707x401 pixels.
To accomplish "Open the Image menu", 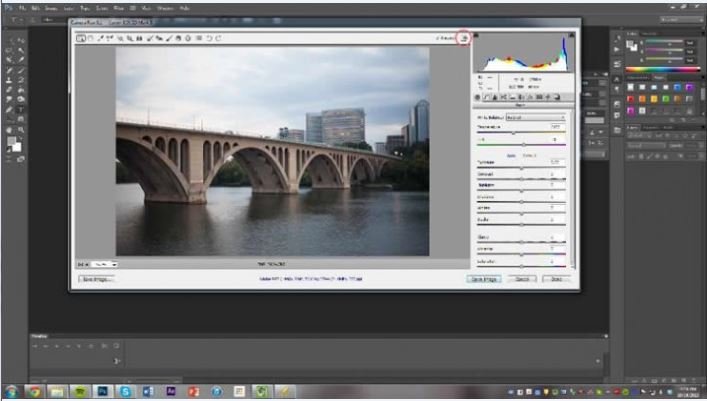I will point(51,8).
